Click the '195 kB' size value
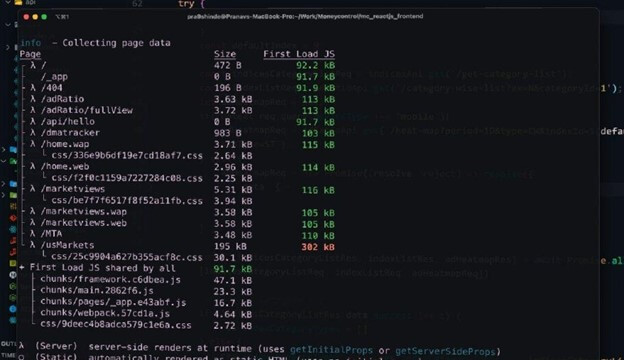This screenshot has width=624, height=360. click(x=230, y=247)
